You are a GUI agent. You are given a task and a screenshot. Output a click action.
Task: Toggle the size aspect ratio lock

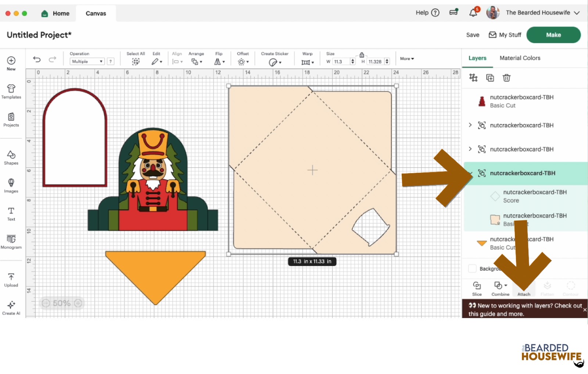pos(362,55)
